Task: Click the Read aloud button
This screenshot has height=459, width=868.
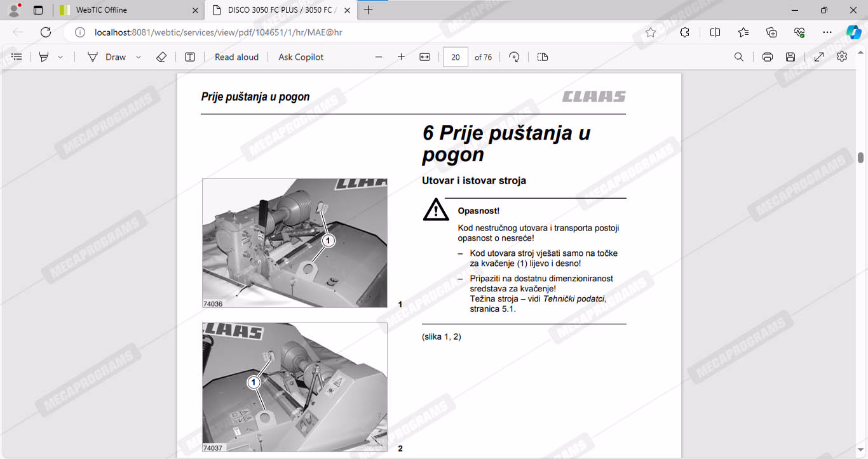Action: pos(236,57)
